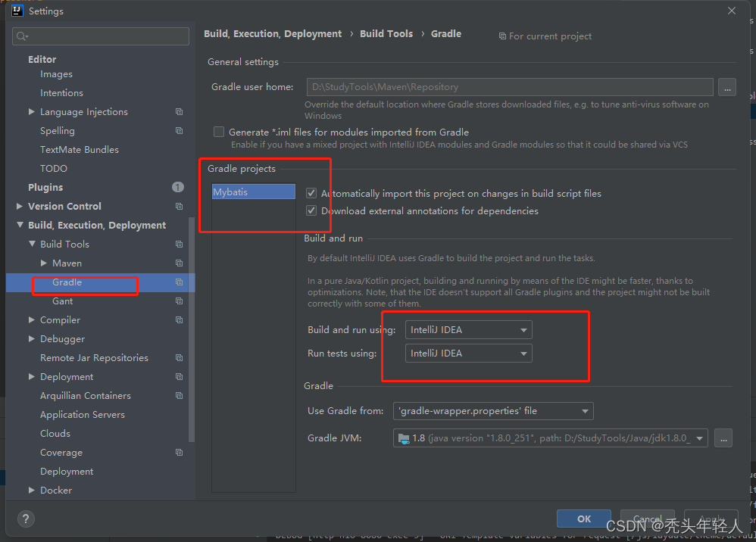Click project-level icon beside first Deployment entry
The image size is (756, 542).
click(179, 377)
